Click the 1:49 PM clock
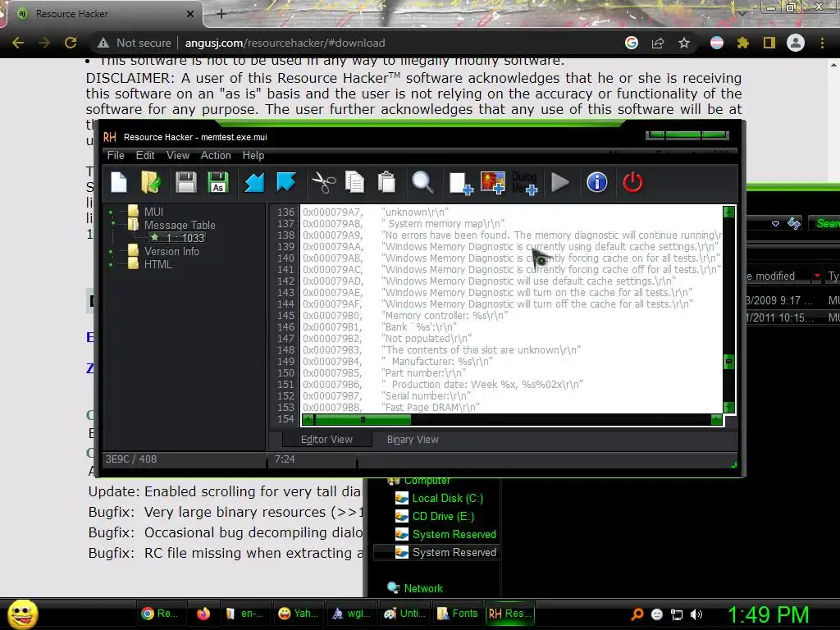 [x=768, y=614]
